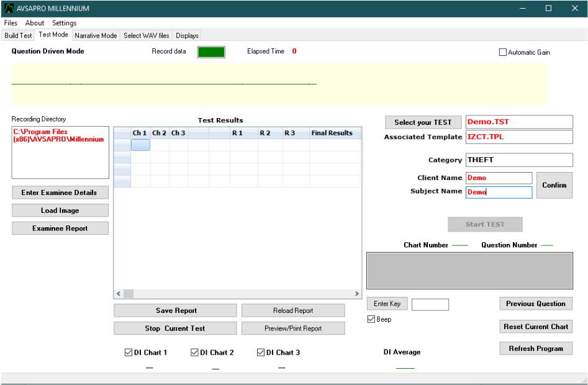Click the Confirm button
This screenshot has height=385, width=588.
pos(554,185)
